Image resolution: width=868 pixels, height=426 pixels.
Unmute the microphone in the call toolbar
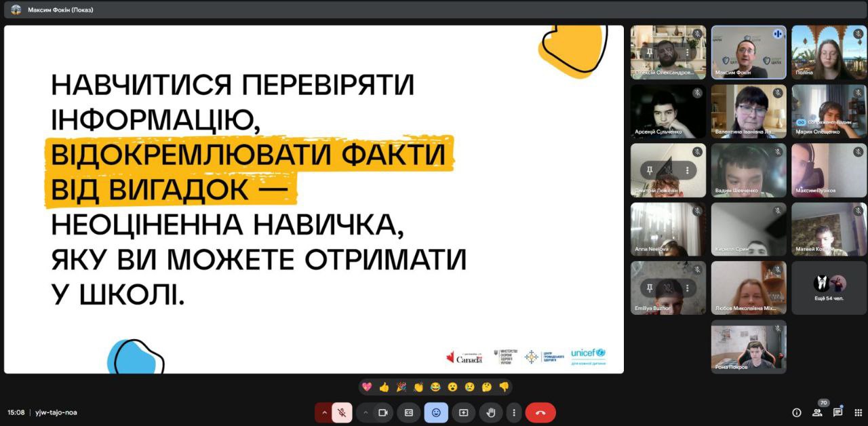coord(342,412)
